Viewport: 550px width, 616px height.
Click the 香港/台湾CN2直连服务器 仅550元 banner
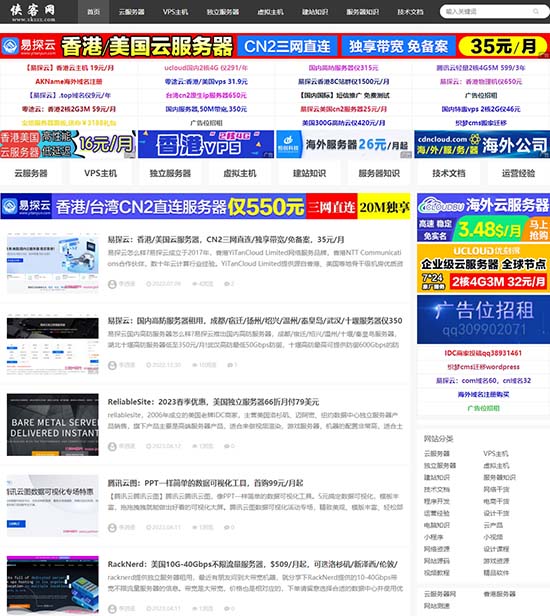coord(205,206)
